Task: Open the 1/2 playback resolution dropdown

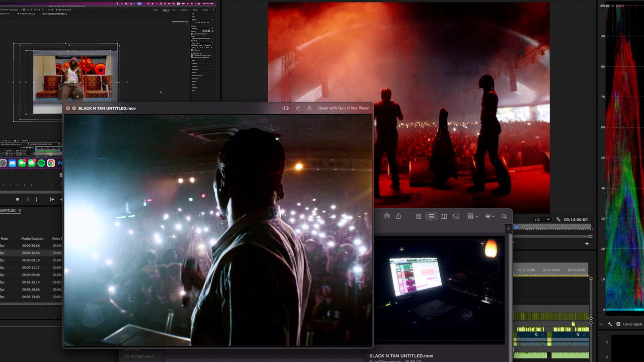Action: (x=541, y=220)
